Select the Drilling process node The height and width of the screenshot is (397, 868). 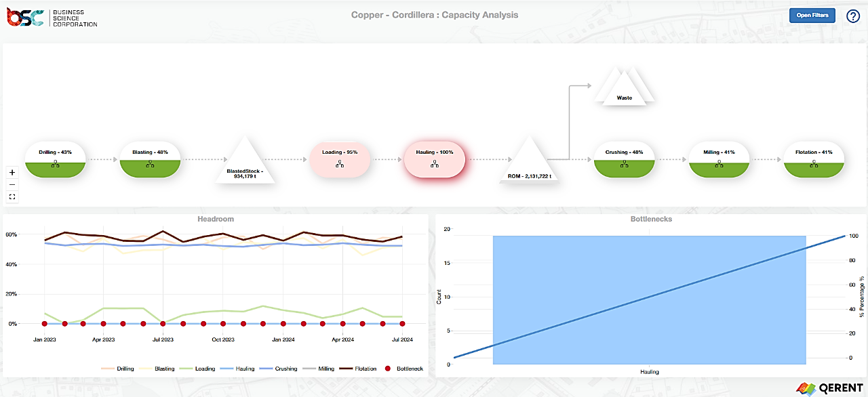click(55, 159)
